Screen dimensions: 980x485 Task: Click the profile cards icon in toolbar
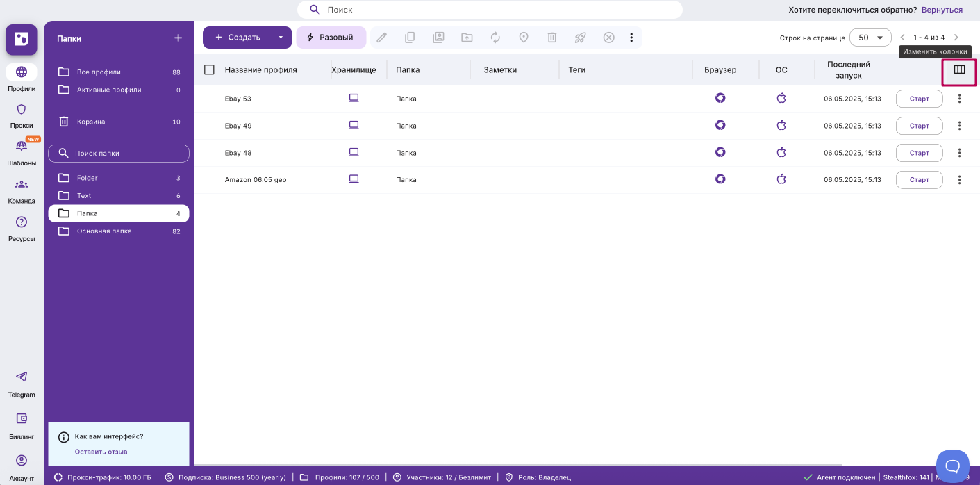click(x=438, y=38)
